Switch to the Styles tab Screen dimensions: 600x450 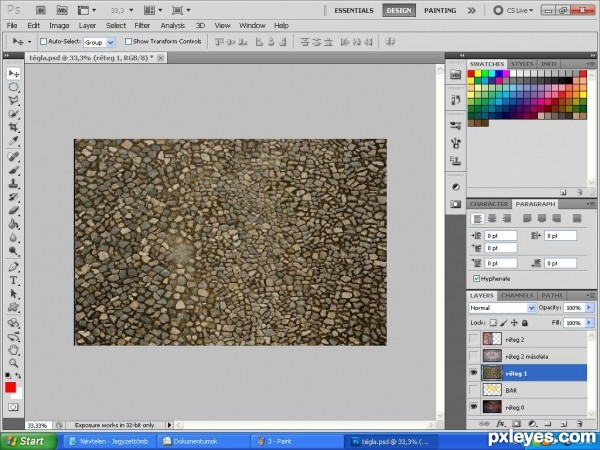point(522,64)
